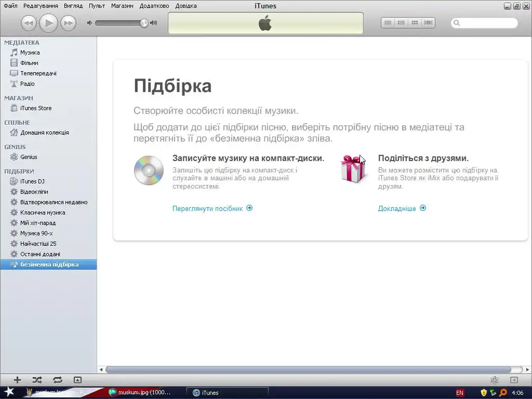Click the next track fast-forward button
Image resolution: width=532 pixels, height=399 pixels.
pos(68,23)
